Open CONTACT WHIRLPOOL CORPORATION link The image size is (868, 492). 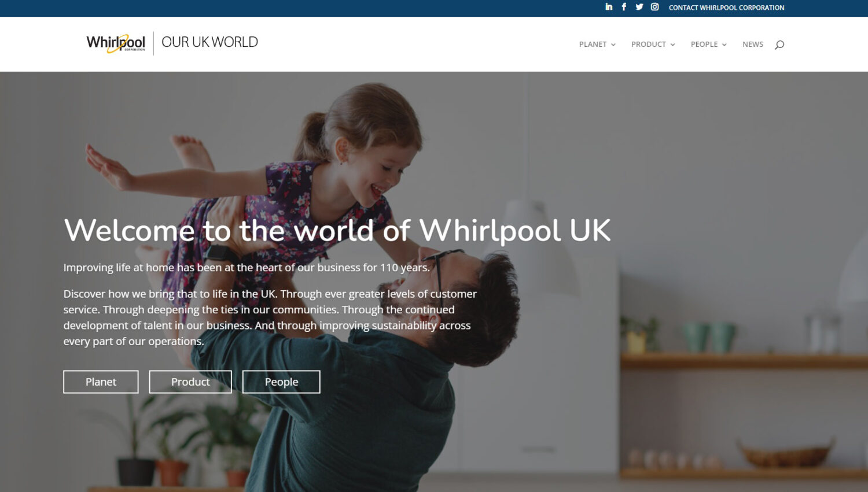coord(726,8)
